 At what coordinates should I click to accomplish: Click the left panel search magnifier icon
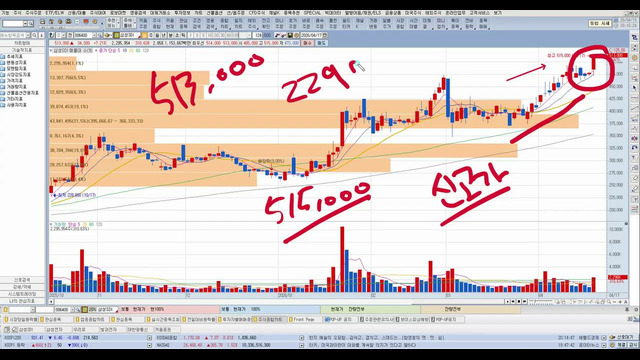tap(34, 36)
